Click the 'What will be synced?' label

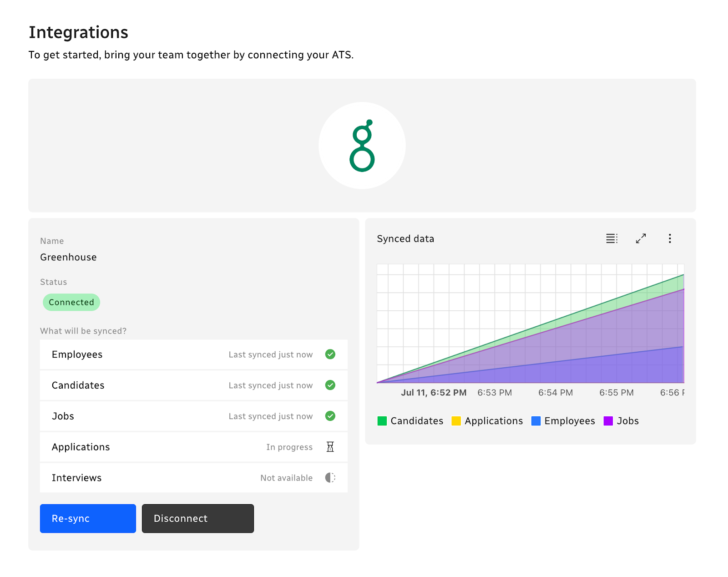pyautogui.click(x=83, y=331)
